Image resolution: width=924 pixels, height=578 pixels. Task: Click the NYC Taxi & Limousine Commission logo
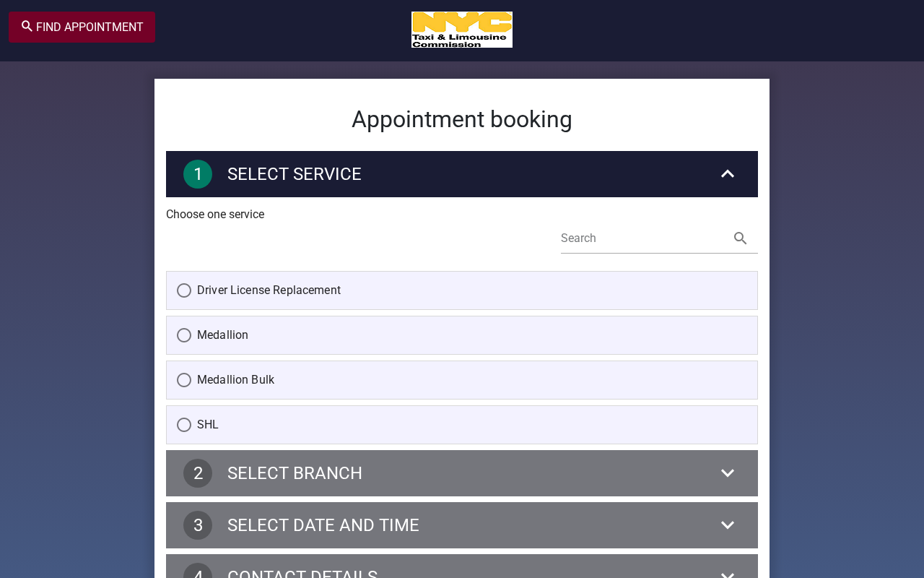point(462,30)
